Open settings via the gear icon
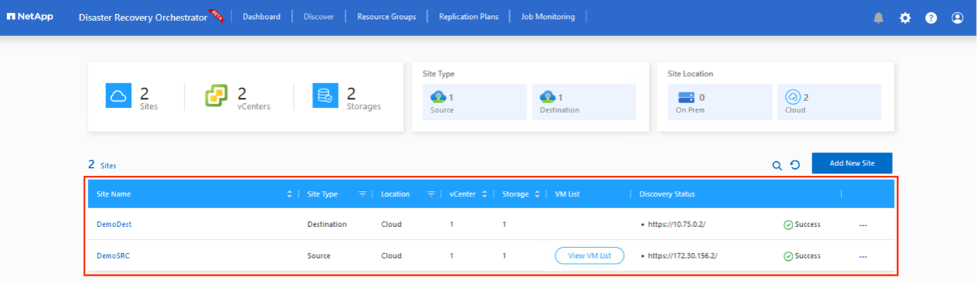 (x=905, y=18)
